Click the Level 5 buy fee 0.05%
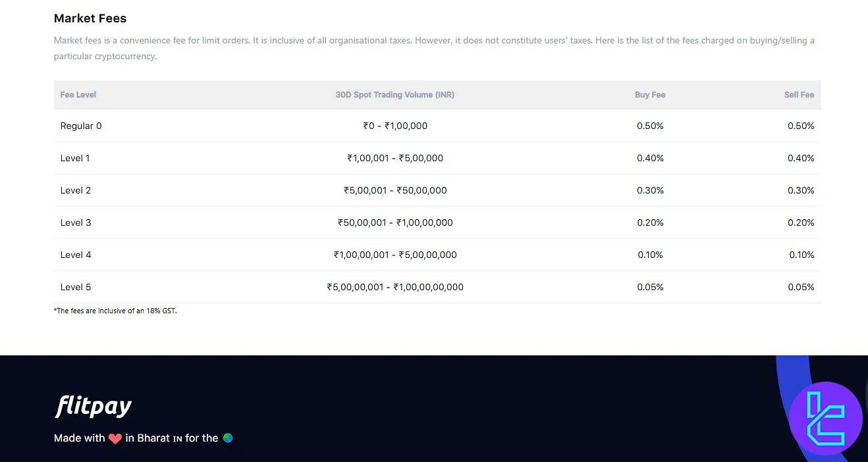 (x=650, y=287)
